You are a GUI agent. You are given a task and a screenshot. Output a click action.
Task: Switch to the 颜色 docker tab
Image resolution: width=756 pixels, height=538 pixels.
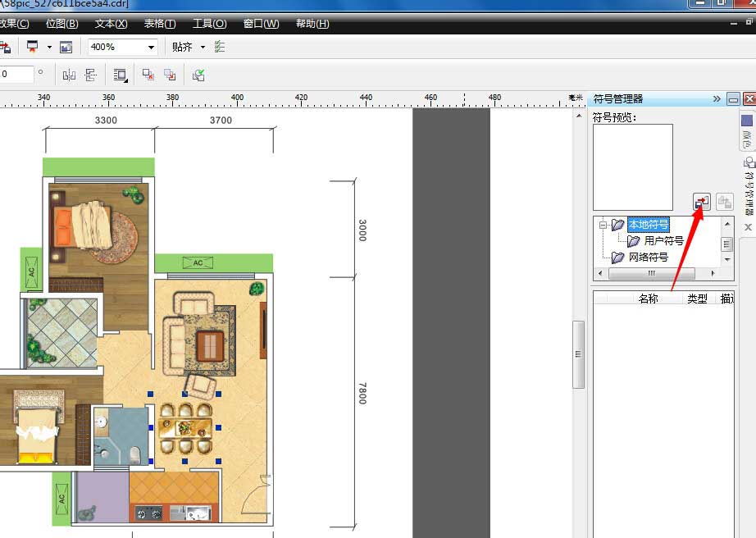coord(747,131)
